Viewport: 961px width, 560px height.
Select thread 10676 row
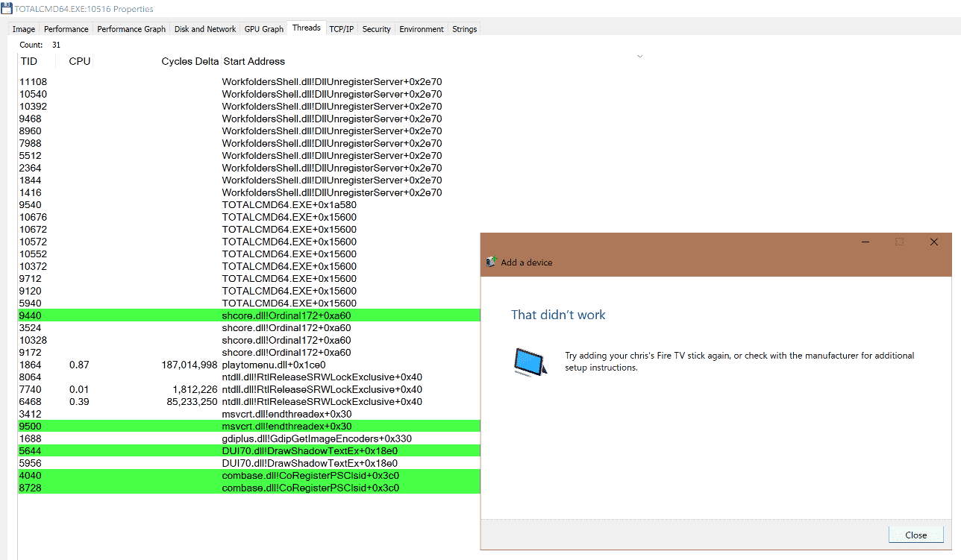(248, 217)
